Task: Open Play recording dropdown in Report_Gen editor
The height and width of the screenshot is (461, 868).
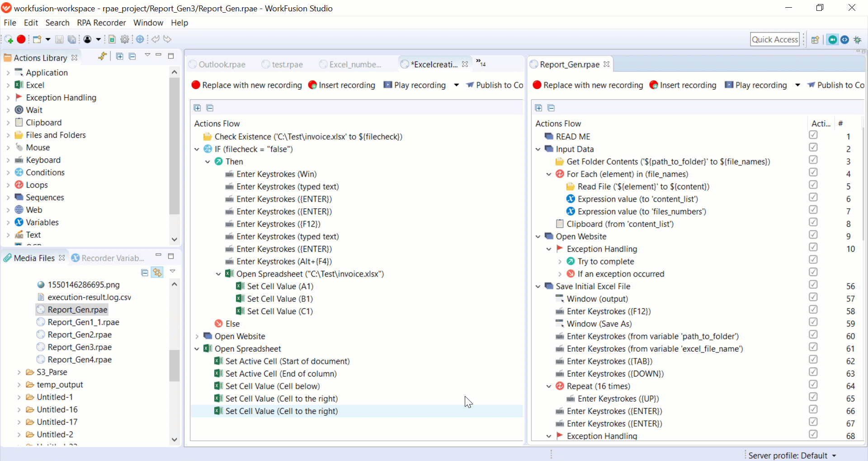Action: tap(797, 85)
